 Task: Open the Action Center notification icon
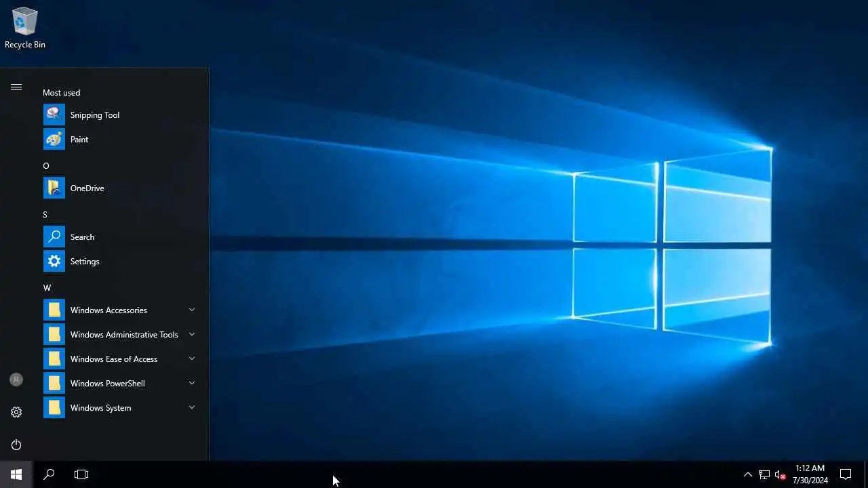pyautogui.click(x=846, y=474)
